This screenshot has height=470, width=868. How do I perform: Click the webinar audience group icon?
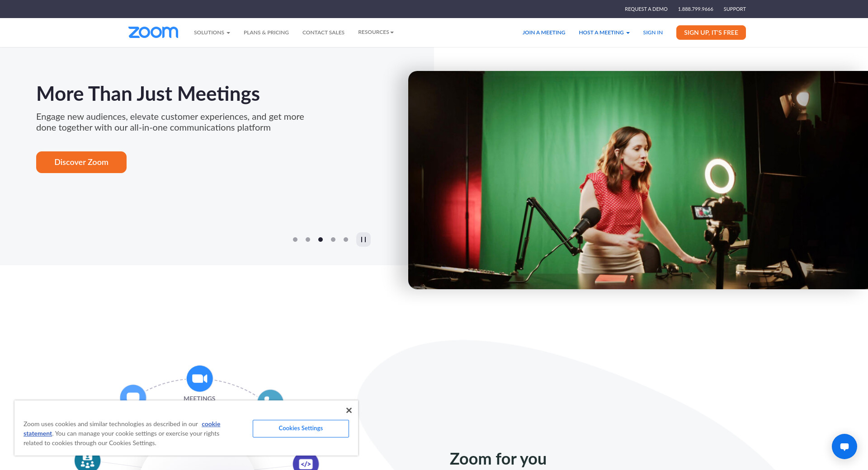coord(87,462)
